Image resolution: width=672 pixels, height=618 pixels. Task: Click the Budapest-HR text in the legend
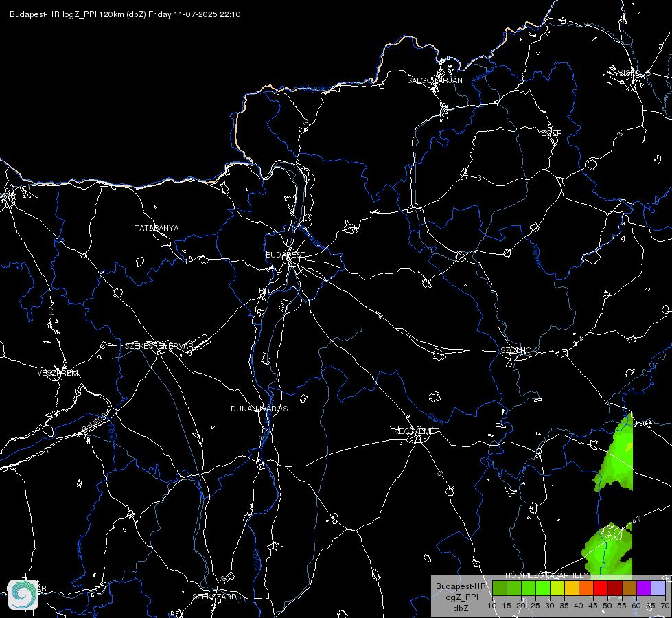[x=461, y=586]
